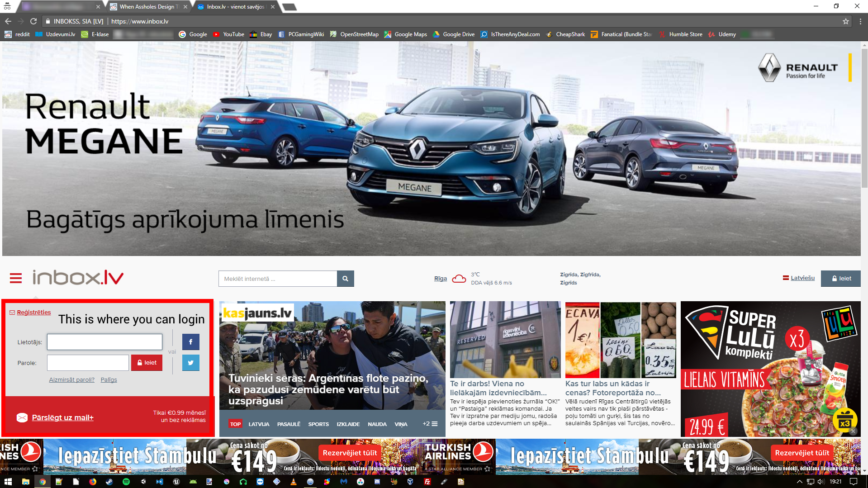Switch to the When Assholes Design tab
The width and height of the screenshot is (868, 488).
point(149,7)
